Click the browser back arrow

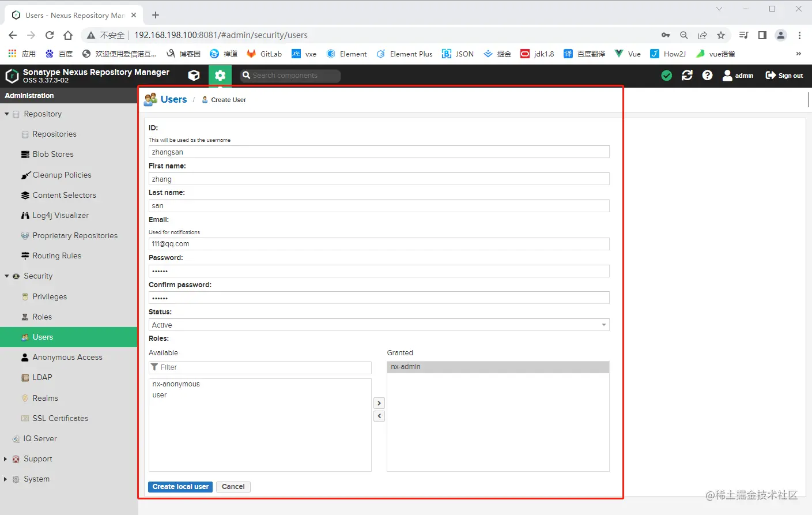[x=13, y=35]
